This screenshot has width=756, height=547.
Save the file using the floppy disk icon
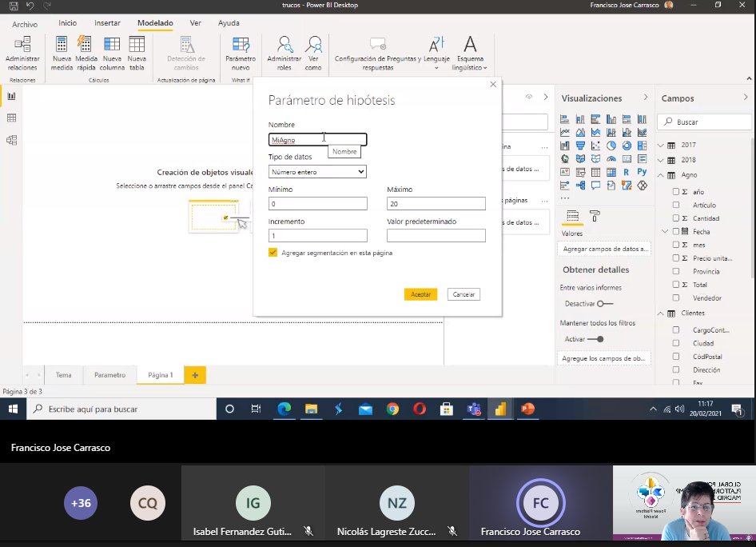tap(14, 6)
